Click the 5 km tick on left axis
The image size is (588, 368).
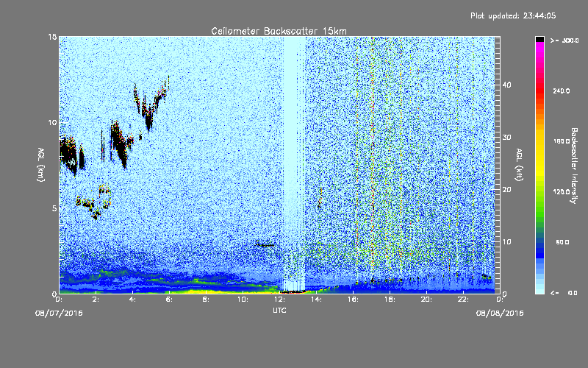[x=54, y=208]
